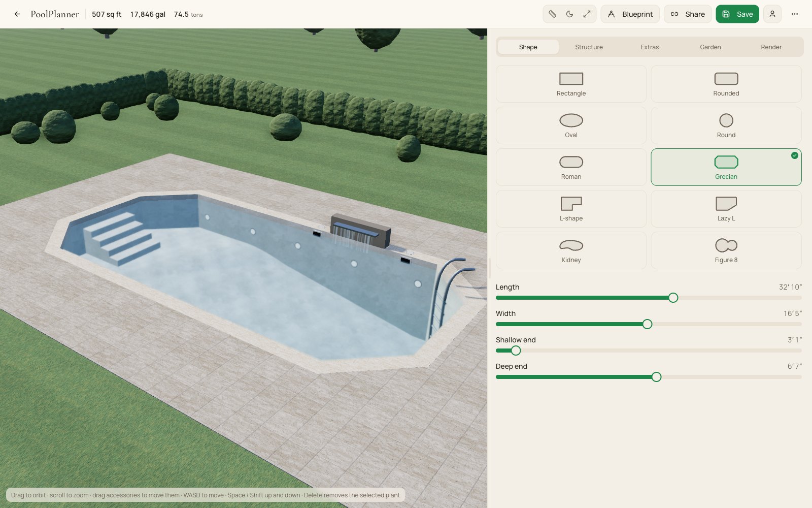This screenshot has width=812, height=508.
Task: Click the 17,846 gal volume readout
Action: [x=148, y=14]
